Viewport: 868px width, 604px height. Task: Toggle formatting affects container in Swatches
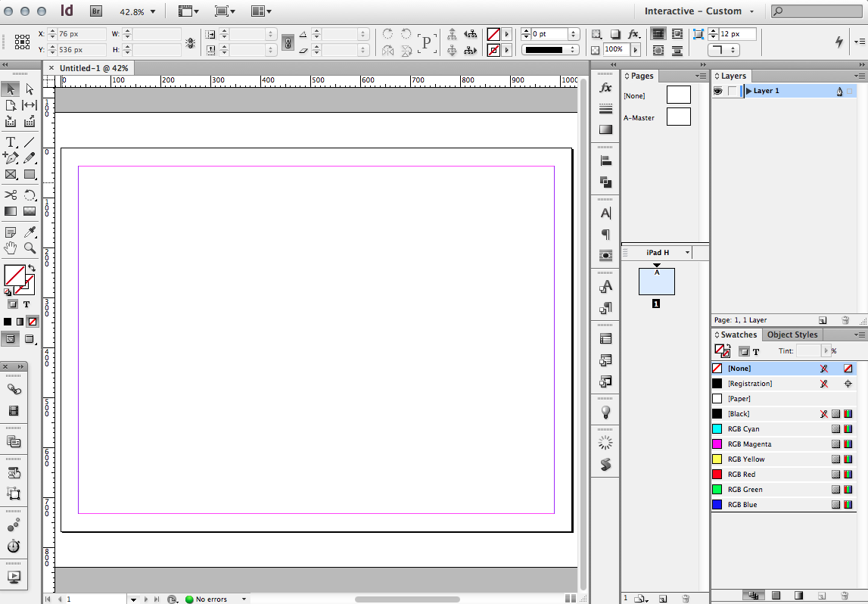click(x=743, y=351)
